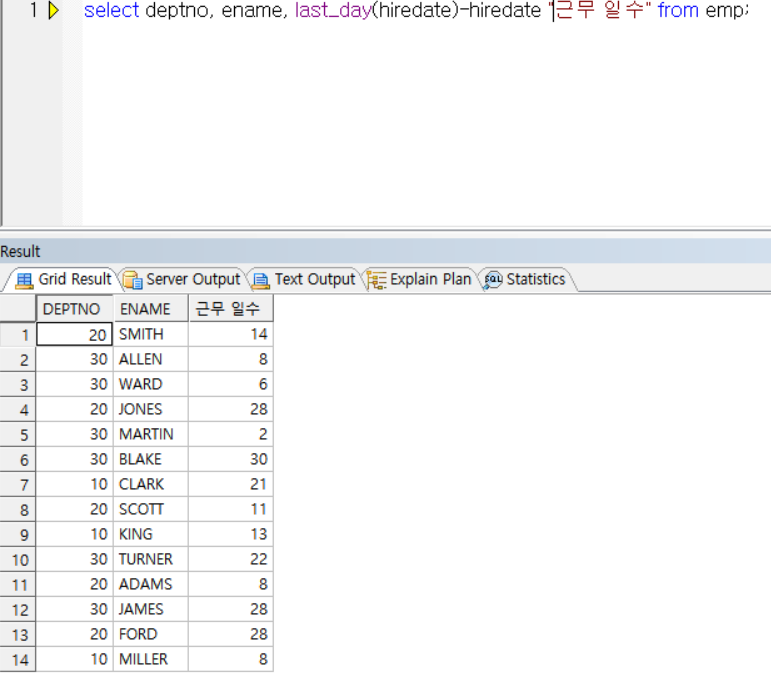Click the SCOTT cell

(151, 510)
